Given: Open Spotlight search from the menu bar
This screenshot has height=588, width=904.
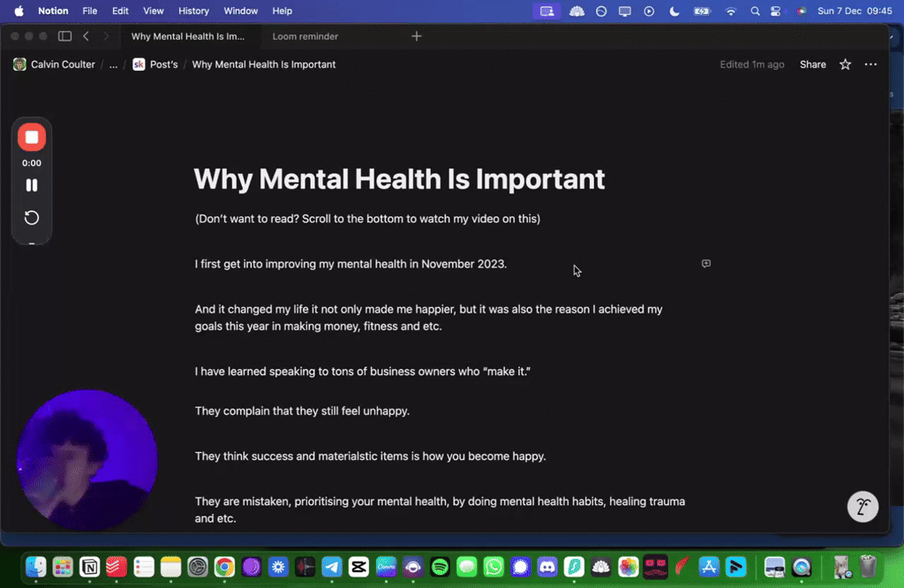Looking at the screenshot, I should point(755,11).
